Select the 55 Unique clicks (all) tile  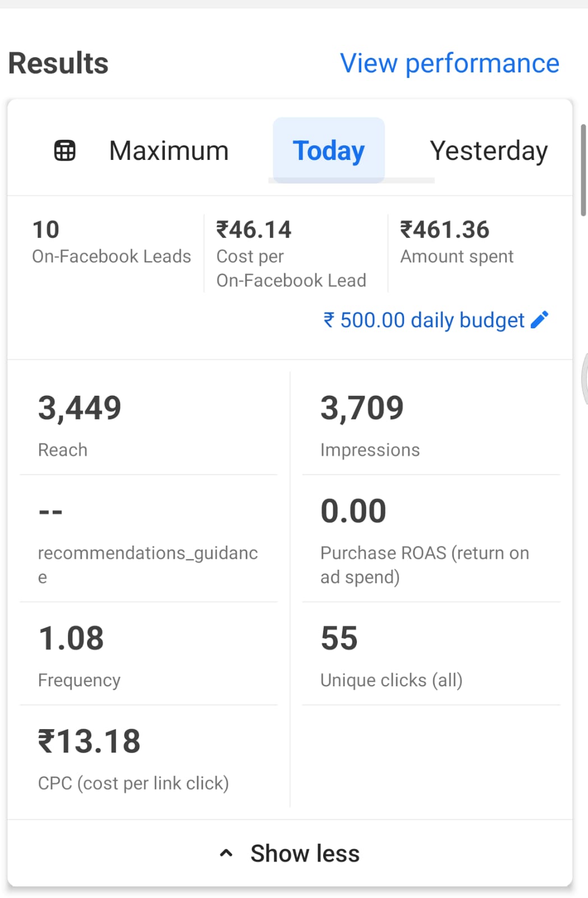point(431,654)
